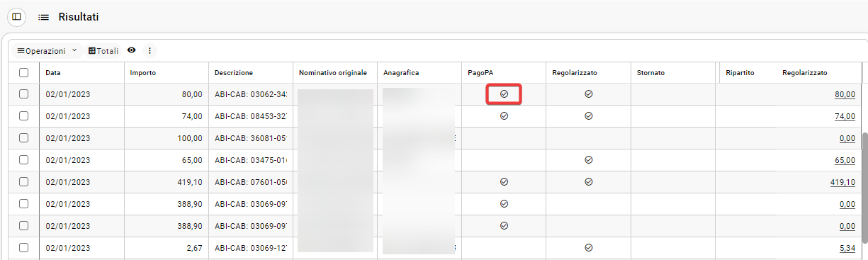Screen dimensions: 868x260
Task: Click Regolarizzato check icon in 80,00 row
Action: coord(588,94)
